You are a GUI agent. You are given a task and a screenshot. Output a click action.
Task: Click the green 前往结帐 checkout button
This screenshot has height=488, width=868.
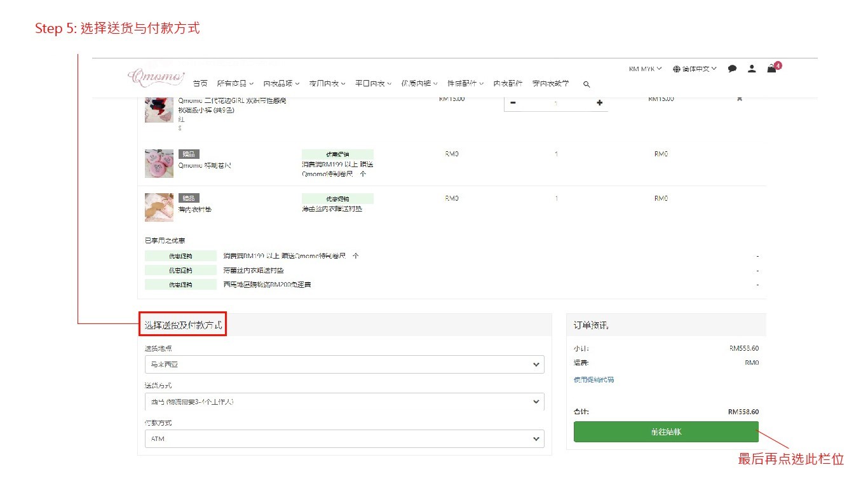(x=665, y=431)
